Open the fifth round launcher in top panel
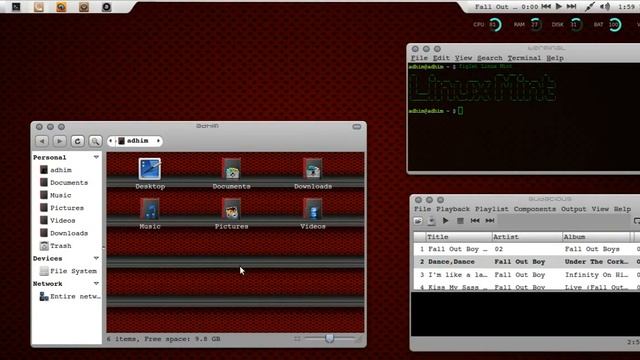Viewport: 640px width, 360px height. pos(106,7)
